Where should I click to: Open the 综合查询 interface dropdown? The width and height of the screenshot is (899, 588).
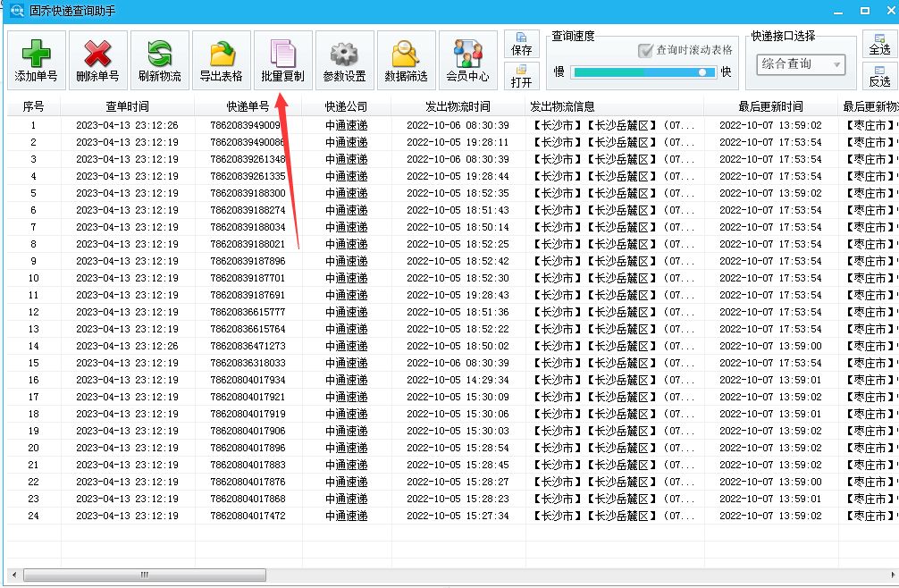pyautogui.click(x=801, y=64)
